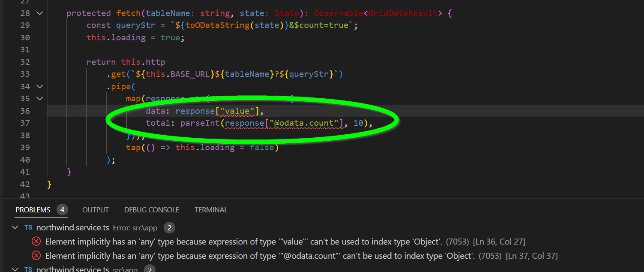Click the error count badge showing 2 beside src\app
This screenshot has height=272, width=644.
coord(169,228)
